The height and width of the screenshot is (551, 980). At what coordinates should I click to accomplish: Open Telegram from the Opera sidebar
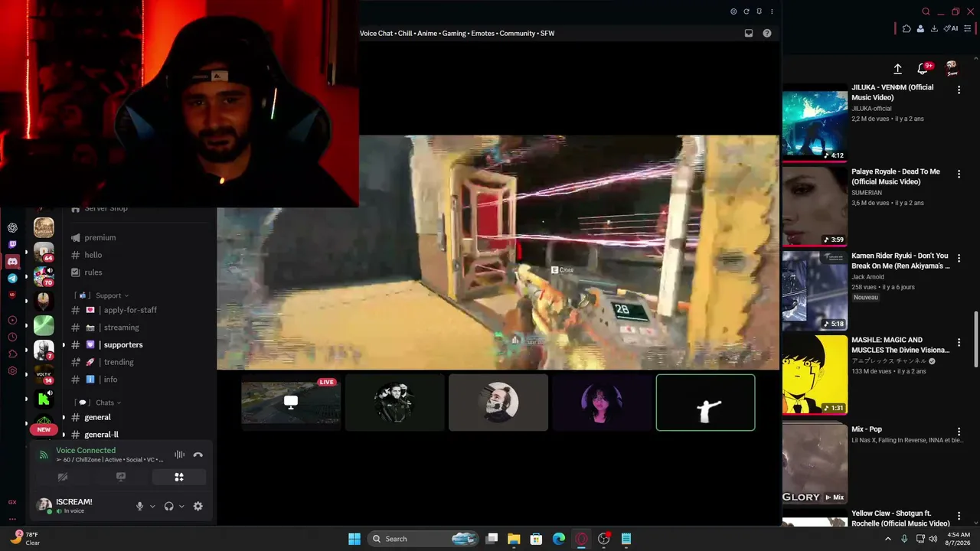(12, 278)
